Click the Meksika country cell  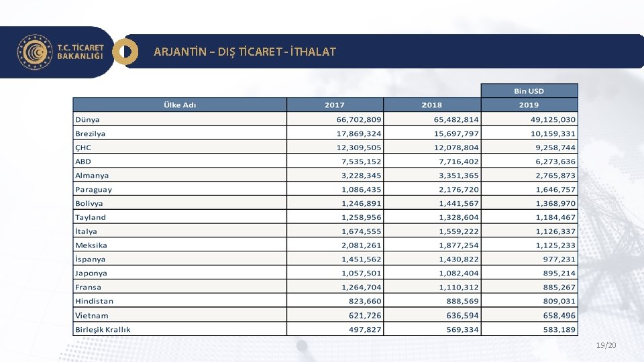pos(91,245)
